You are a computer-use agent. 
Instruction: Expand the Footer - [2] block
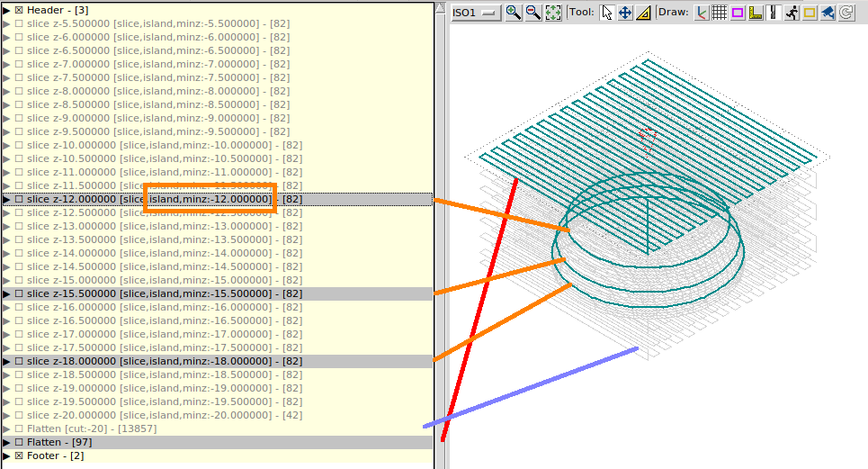[x=6, y=455]
